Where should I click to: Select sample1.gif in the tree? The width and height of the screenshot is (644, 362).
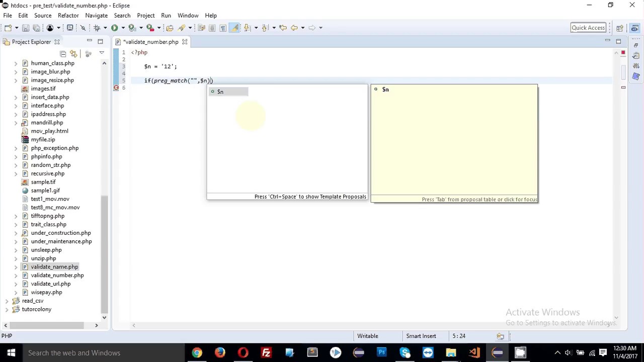tap(45, 191)
